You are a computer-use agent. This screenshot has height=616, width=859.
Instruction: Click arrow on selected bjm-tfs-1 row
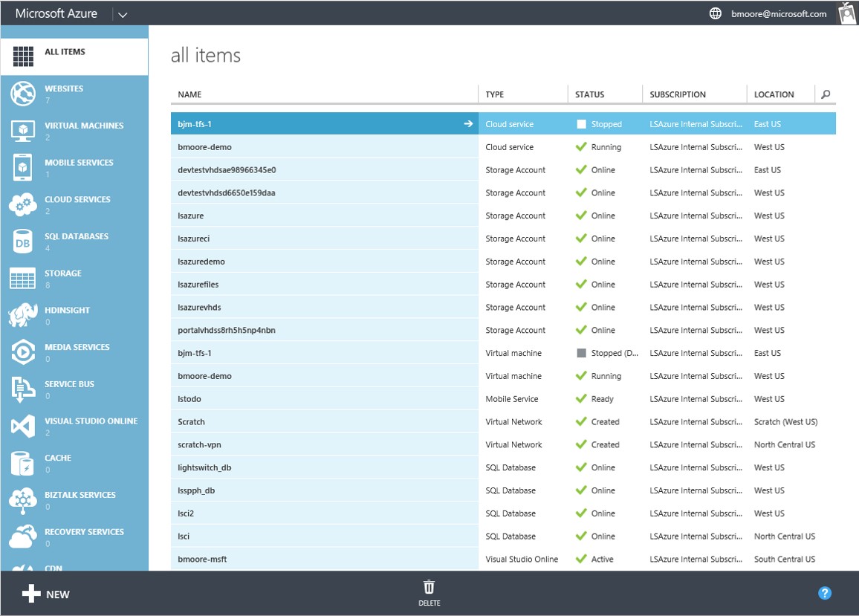(468, 124)
